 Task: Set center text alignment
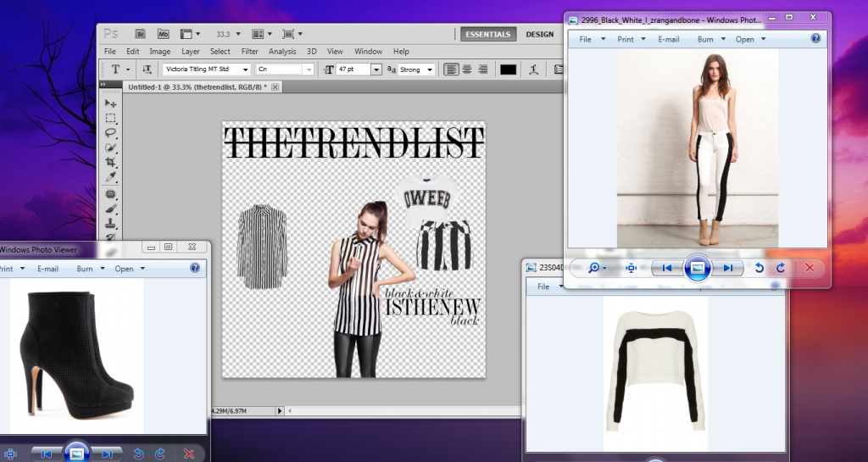[467, 70]
